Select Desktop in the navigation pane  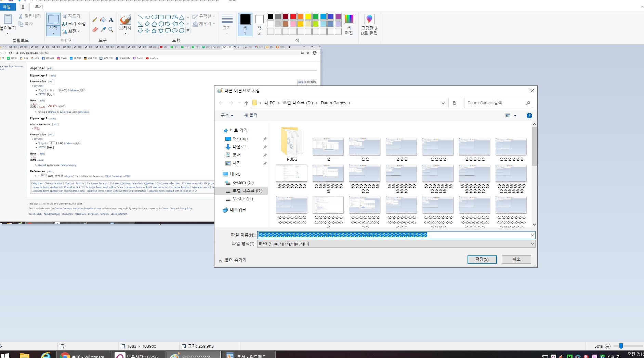pos(240,139)
